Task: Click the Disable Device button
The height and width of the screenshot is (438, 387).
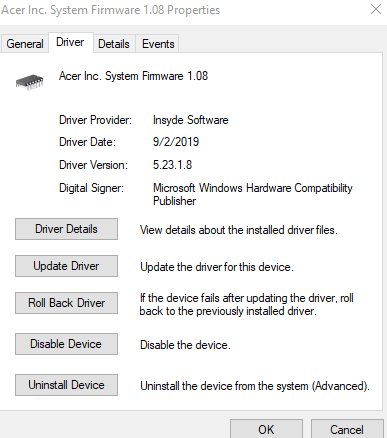Action: pos(66,344)
